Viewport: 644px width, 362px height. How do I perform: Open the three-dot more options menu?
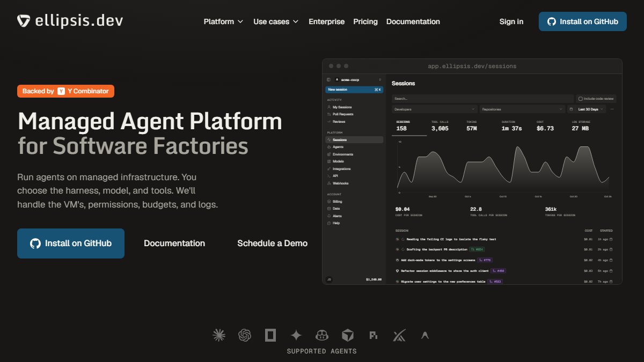pyautogui.click(x=612, y=109)
